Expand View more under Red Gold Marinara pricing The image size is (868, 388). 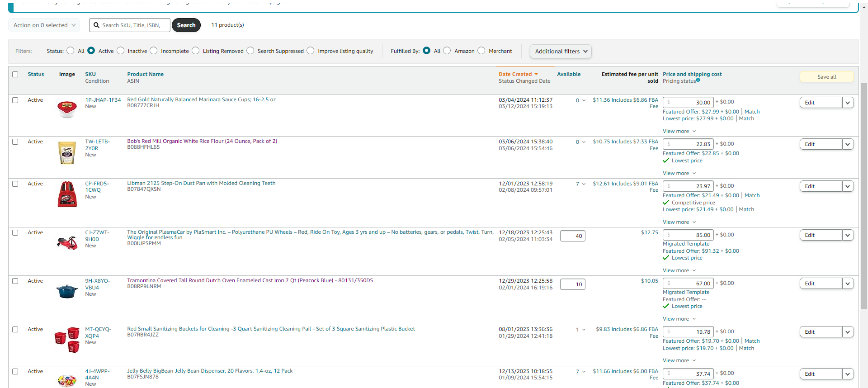pos(679,131)
